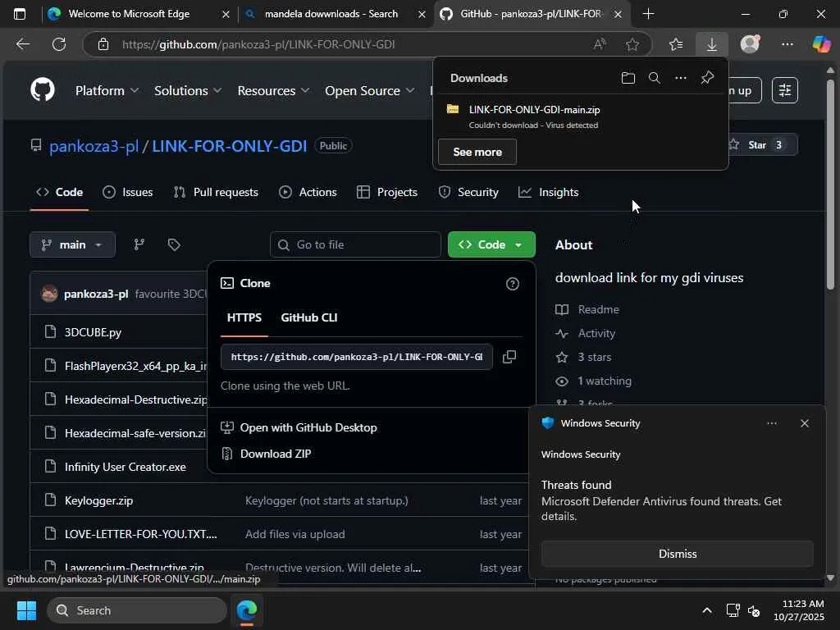Select the clone URL text field
The width and height of the screenshot is (840, 630).
tap(356, 357)
